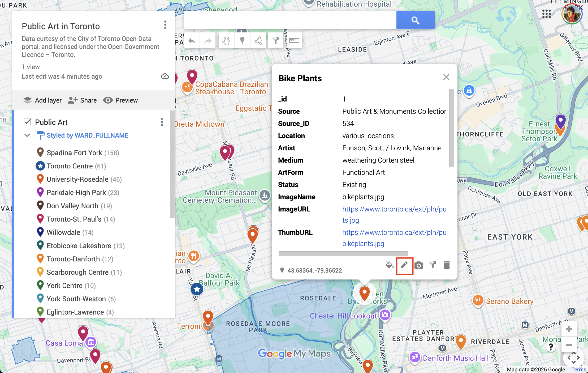
Task: Delete feature with the trash icon
Action: click(x=447, y=265)
